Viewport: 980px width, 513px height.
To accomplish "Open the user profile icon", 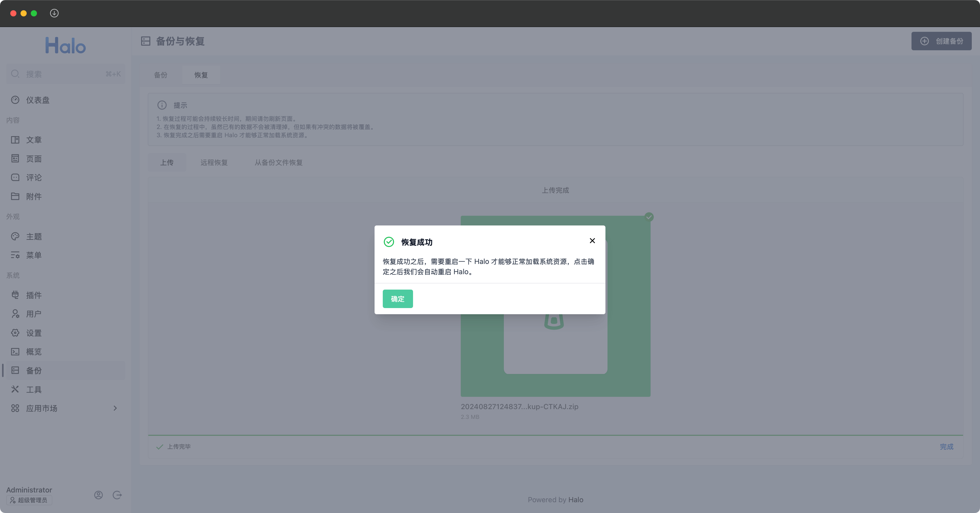I will coord(99,495).
